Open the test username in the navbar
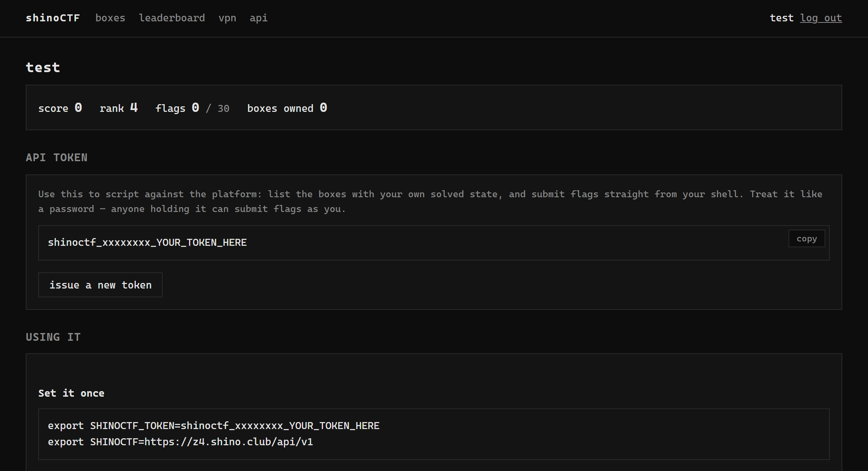The height and width of the screenshot is (471, 868). [782, 18]
